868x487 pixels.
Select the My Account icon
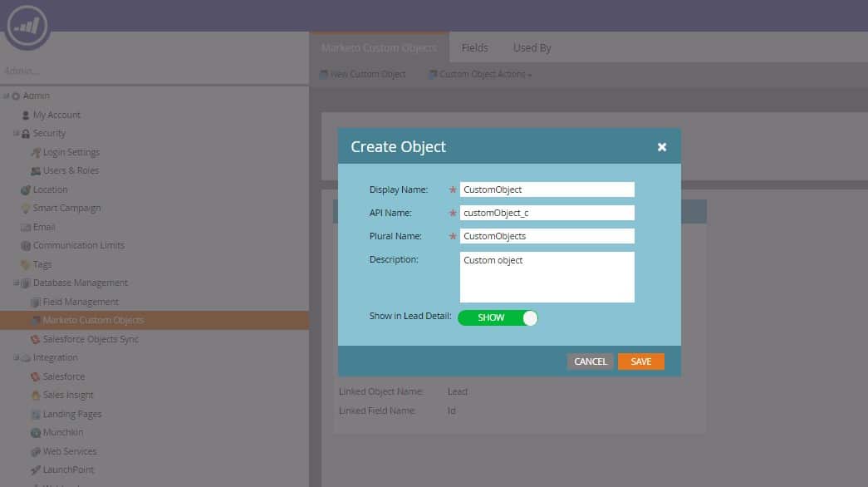[x=25, y=115]
